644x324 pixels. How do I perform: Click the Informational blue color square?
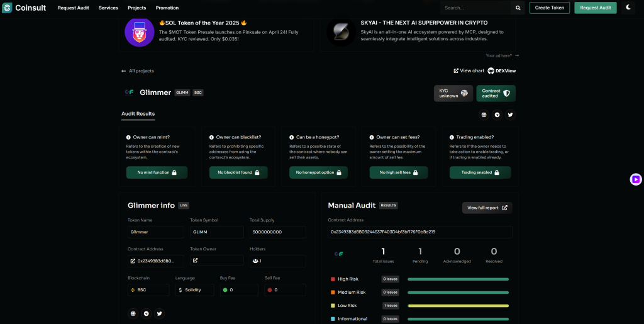pyautogui.click(x=333, y=319)
